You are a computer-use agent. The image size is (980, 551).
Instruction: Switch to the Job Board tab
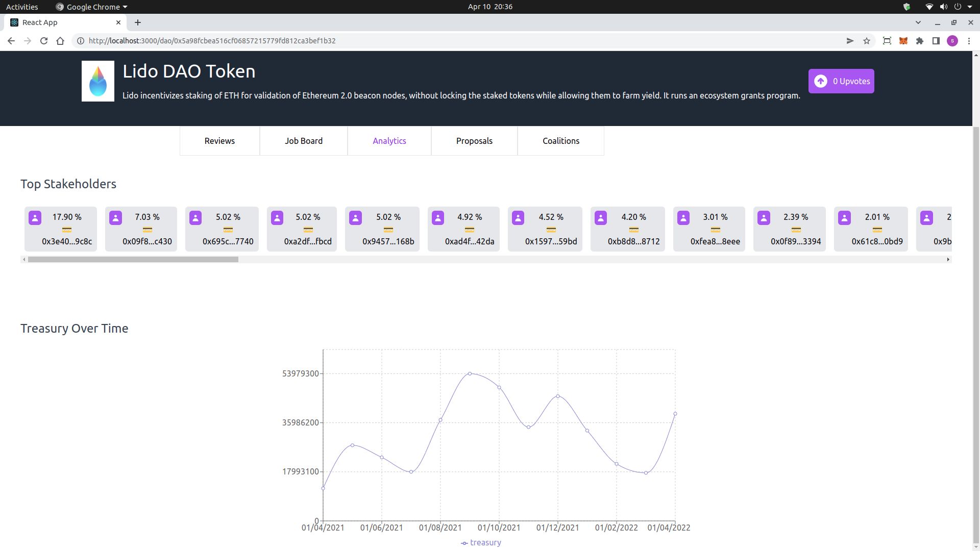(304, 141)
